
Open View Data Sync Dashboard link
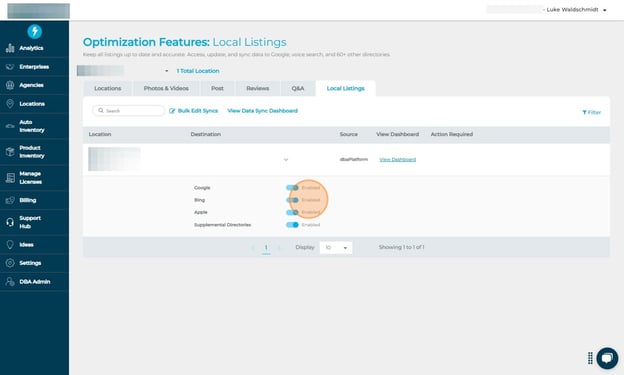coord(262,111)
